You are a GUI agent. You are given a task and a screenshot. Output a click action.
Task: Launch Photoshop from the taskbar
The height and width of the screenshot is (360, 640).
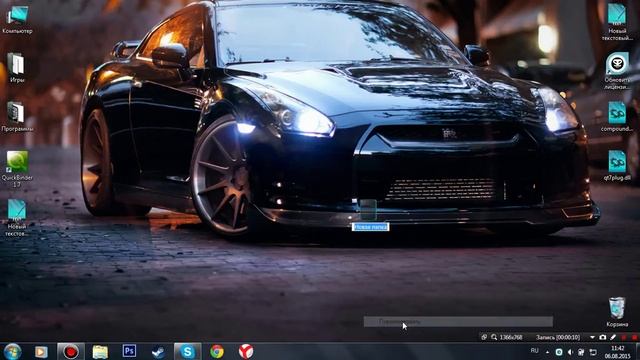coord(129,351)
